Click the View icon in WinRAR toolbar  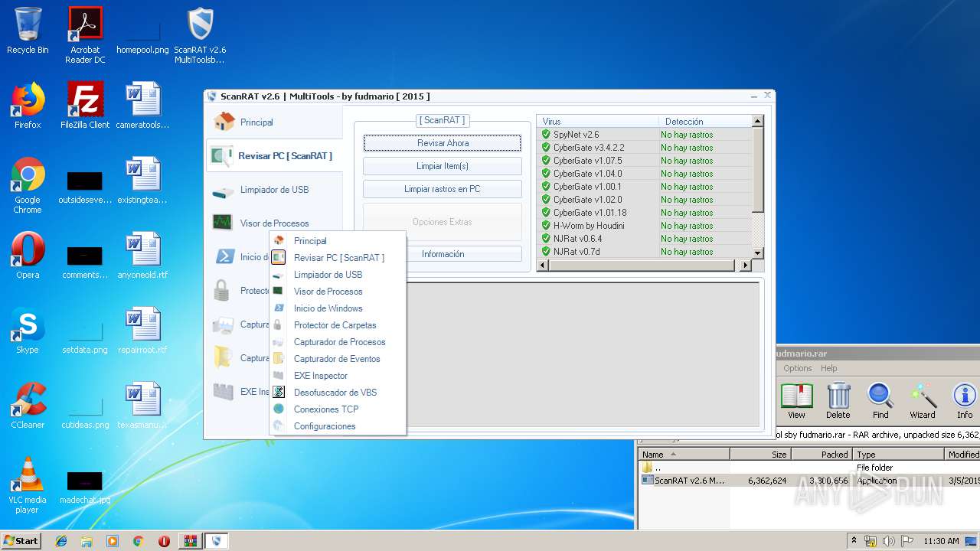(x=796, y=400)
